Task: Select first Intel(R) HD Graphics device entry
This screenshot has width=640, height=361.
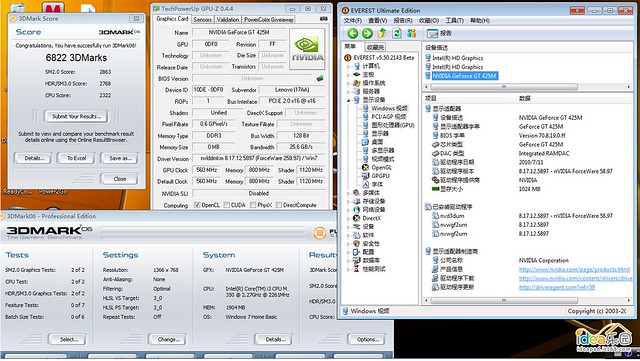Action: pyautogui.click(x=457, y=58)
